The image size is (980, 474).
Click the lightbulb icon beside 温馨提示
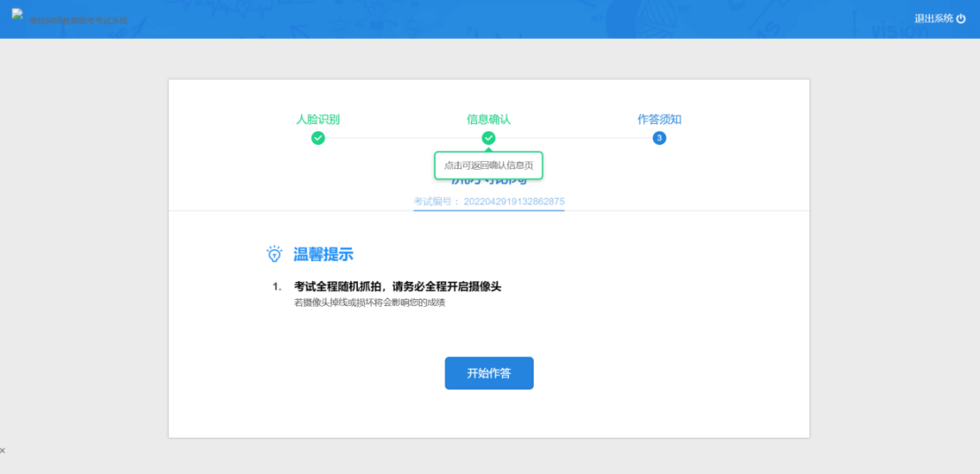point(275,254)
